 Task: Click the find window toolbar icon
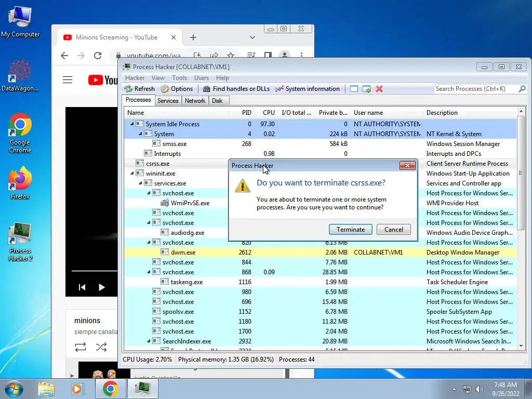pyautogui.click(x=354, y=89)
